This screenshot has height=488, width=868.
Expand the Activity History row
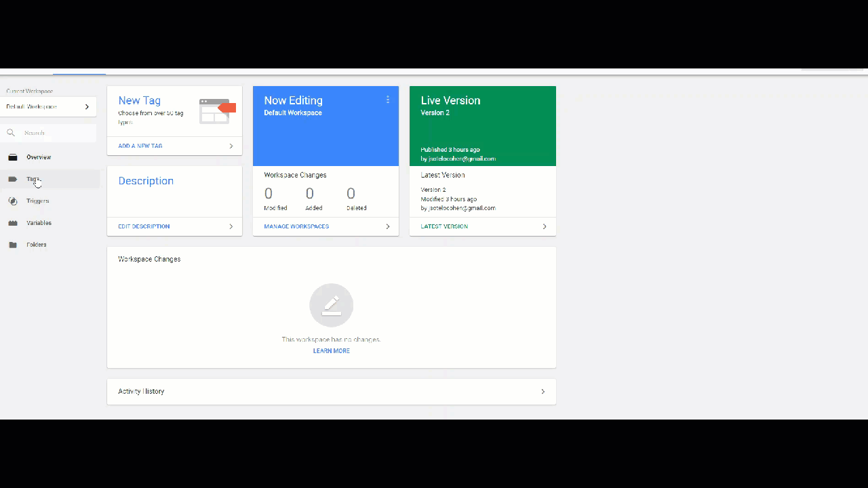pos(542,391)
